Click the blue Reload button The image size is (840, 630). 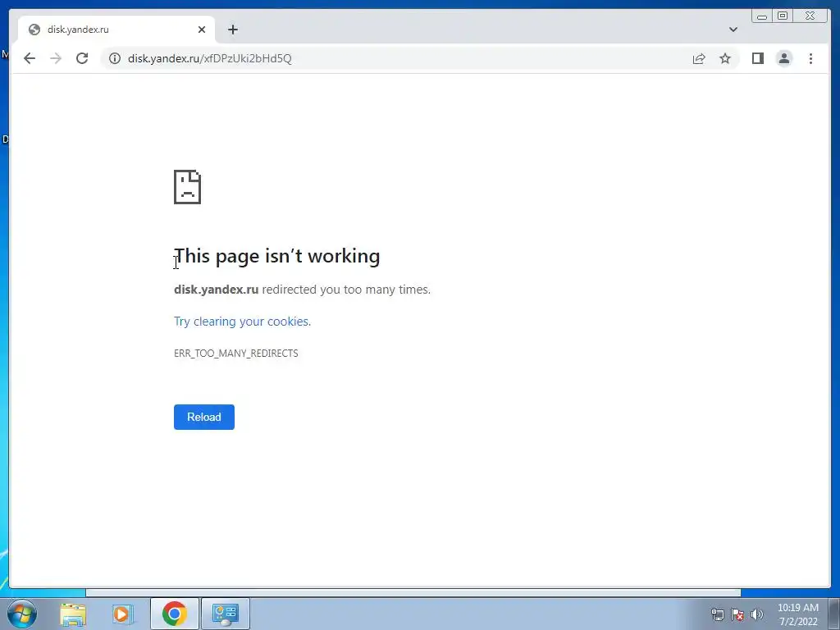coord(204,417)
